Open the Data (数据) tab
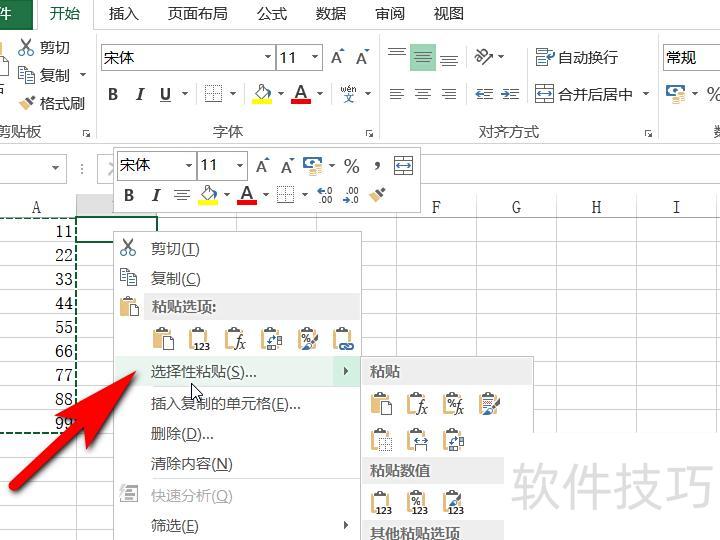Viewport: 720px width, 540px height. pos(331,14)
